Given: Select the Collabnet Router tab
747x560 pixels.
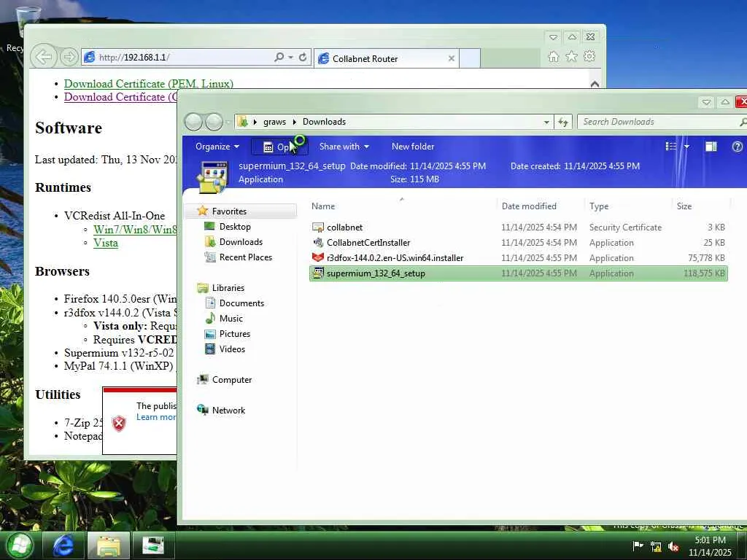Looking at the screenshot, I should [387, 58].
